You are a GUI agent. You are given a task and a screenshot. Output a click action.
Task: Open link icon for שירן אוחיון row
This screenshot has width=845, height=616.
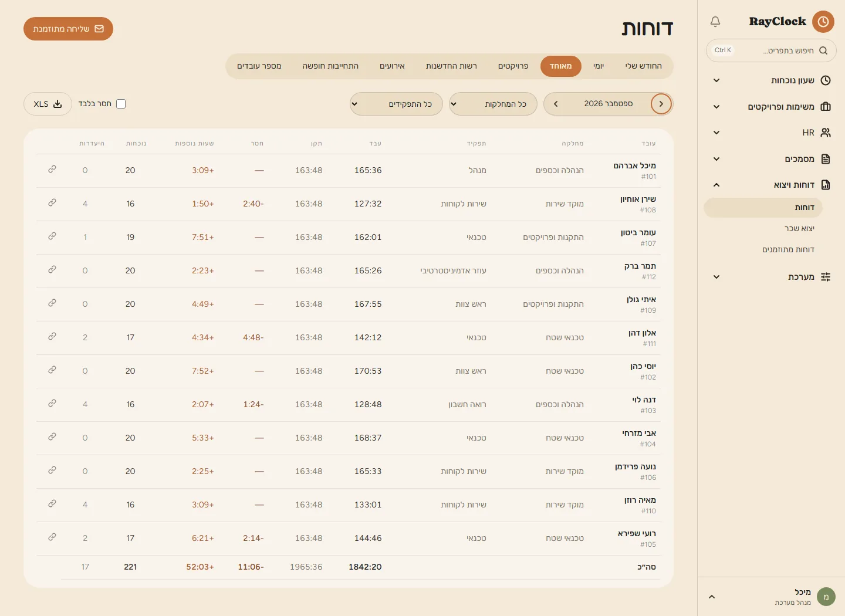tap(52, 203)
